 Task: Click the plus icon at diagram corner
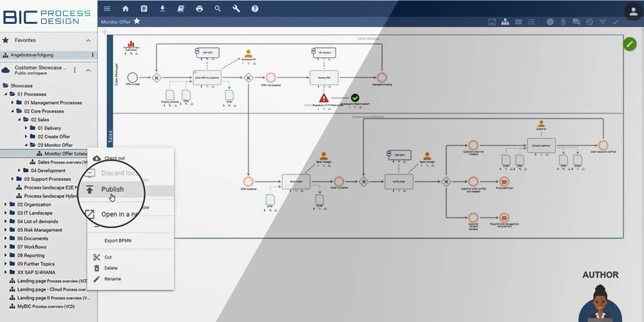[105, 32]
